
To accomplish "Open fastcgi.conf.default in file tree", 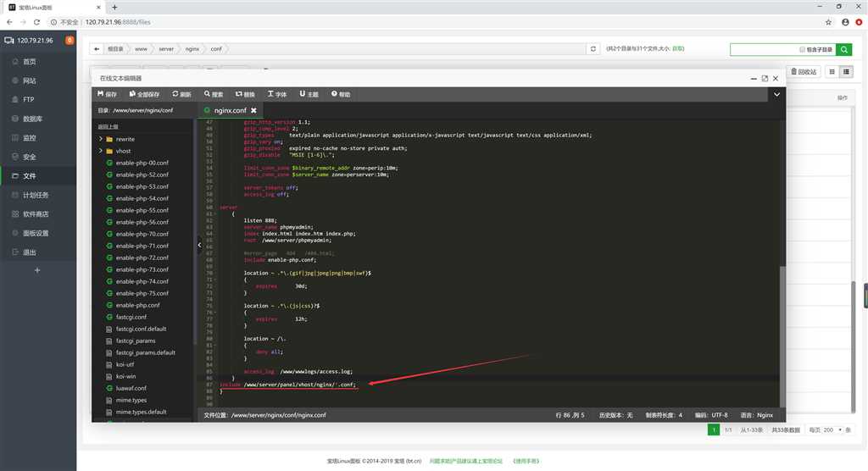I will (x=142, y=329).
